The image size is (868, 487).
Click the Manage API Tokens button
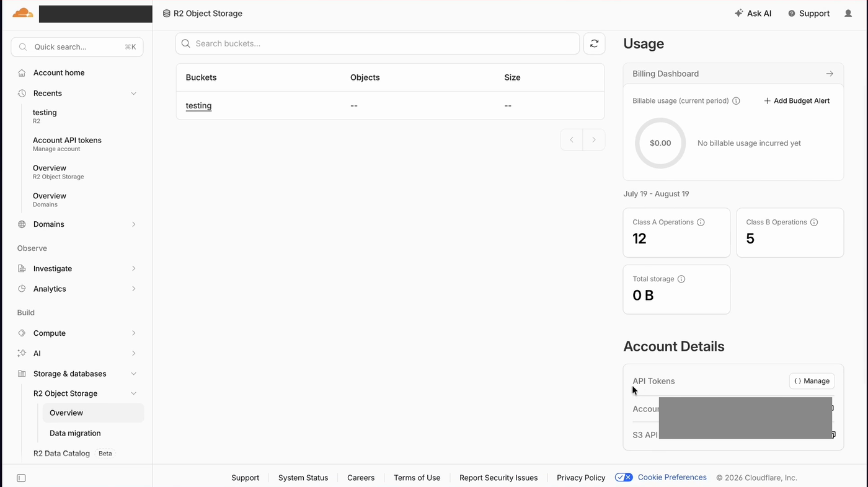(812, 381)
